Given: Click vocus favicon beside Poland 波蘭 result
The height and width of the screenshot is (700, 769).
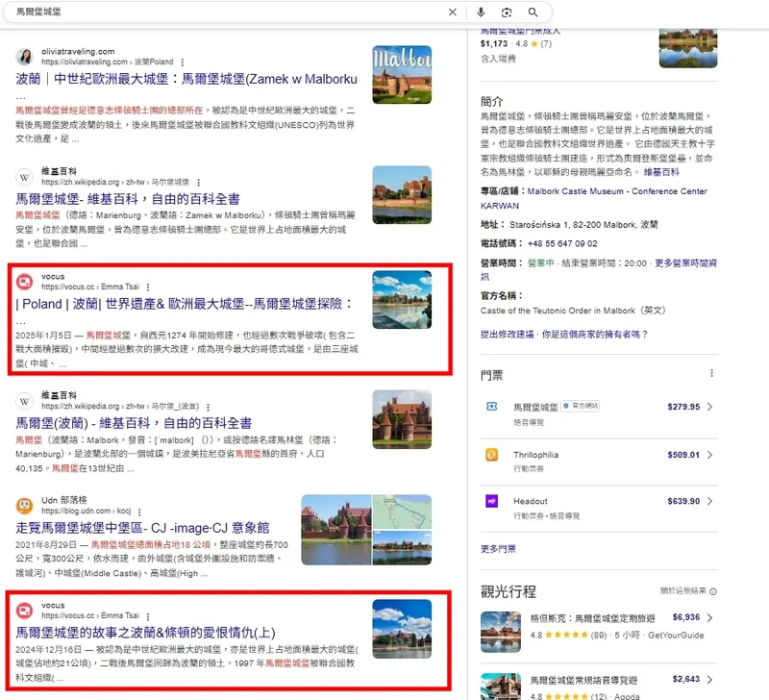Looking at the screenshot, I should (25, 282).
